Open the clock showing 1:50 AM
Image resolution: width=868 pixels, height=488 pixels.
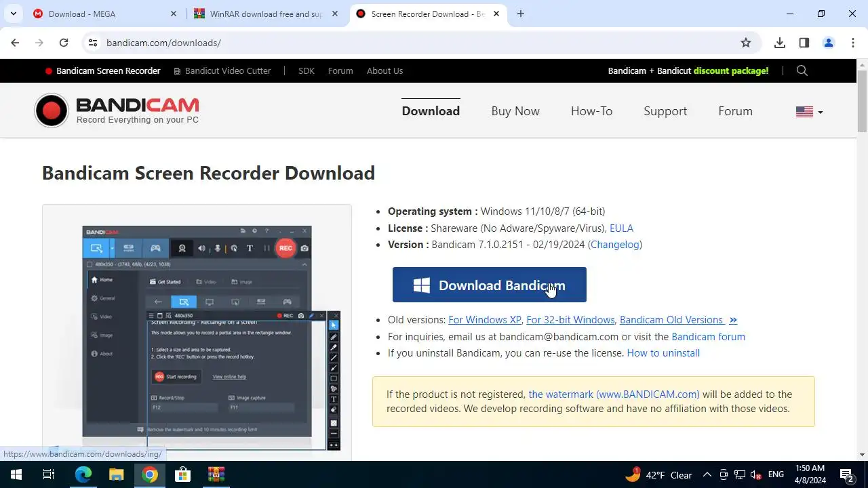point(810,474)
